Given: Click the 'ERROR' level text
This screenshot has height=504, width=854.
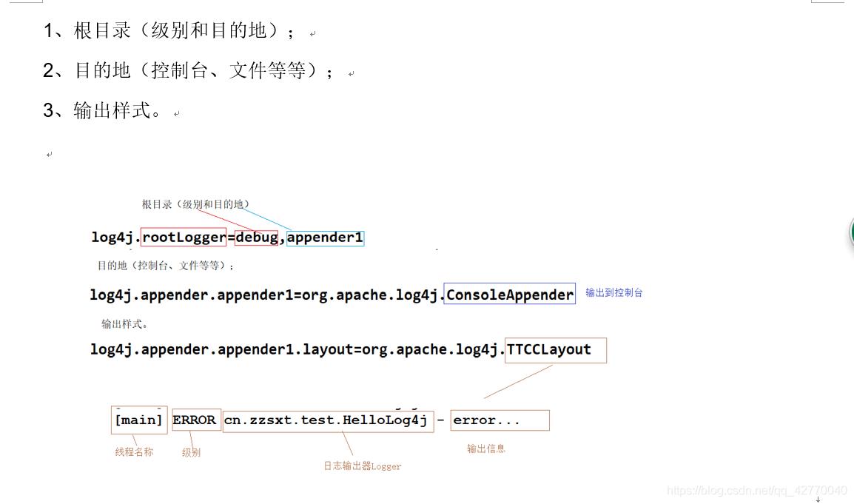Looking at the screenshot, I should point(195,420).
